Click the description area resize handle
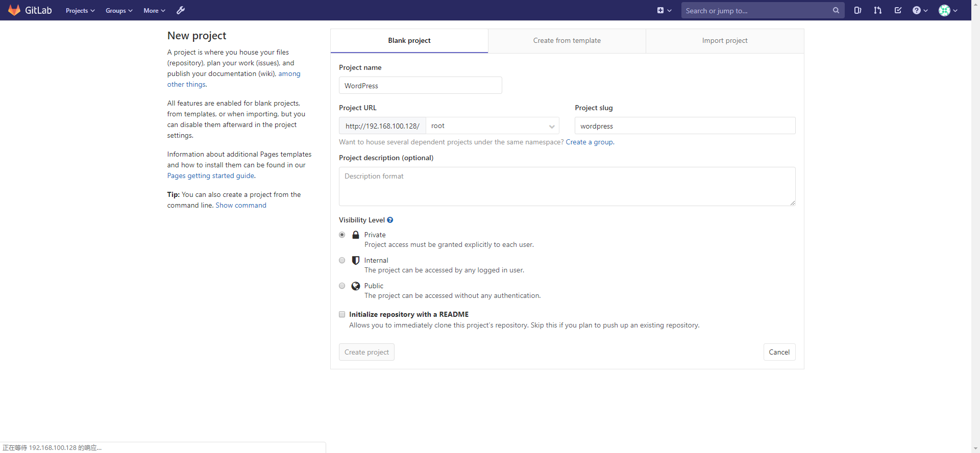The height and width of the screenshot is (453, 980). [x=792, y=203]
